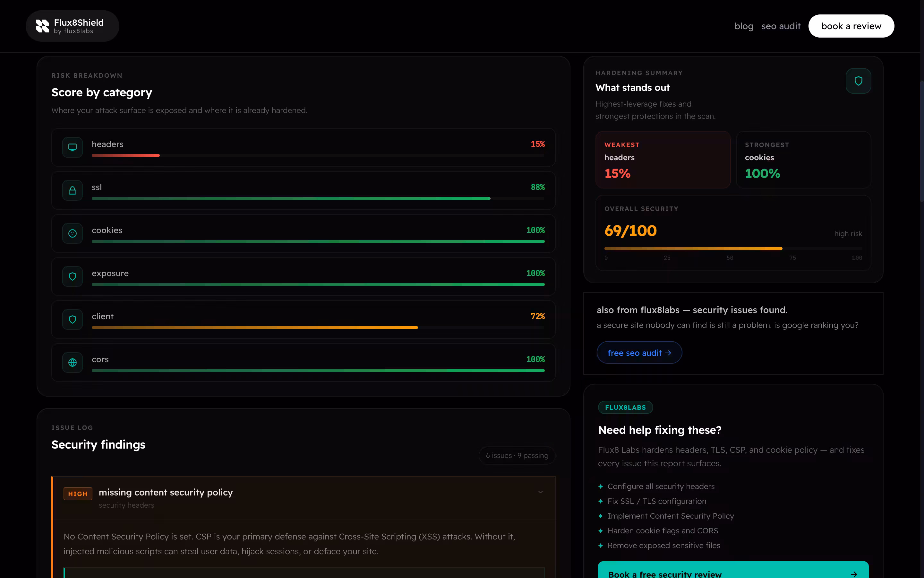The width and height of the screenshot is (924, 578).
Task: Go to Flux8Shield home via brand name
Action: tap(79, 22)
